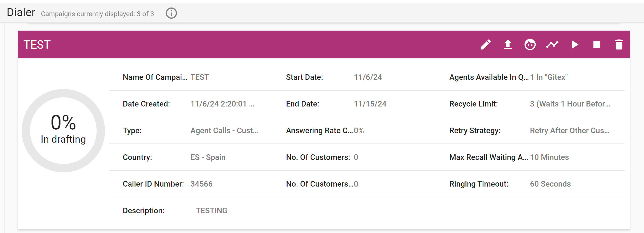Click the Dialer page heading

tap(21, 13)
